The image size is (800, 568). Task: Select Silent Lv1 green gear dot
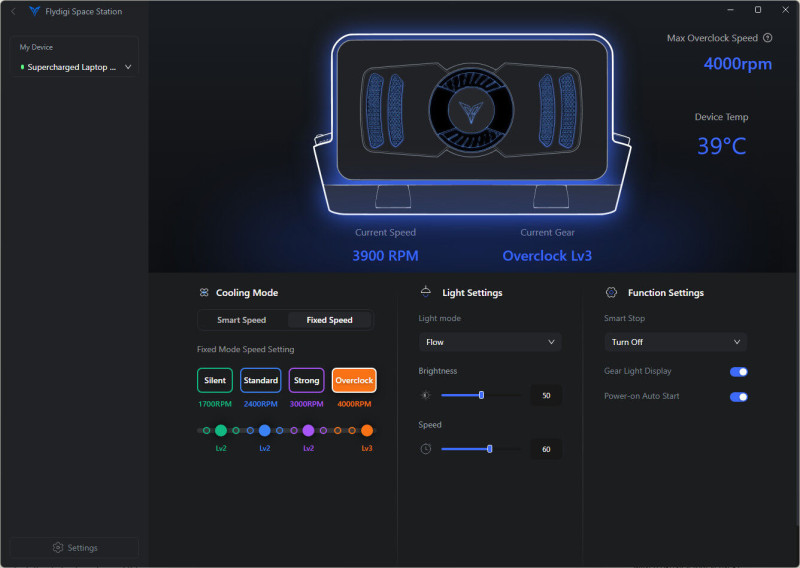pyautogui.click(x=206, y=431)
